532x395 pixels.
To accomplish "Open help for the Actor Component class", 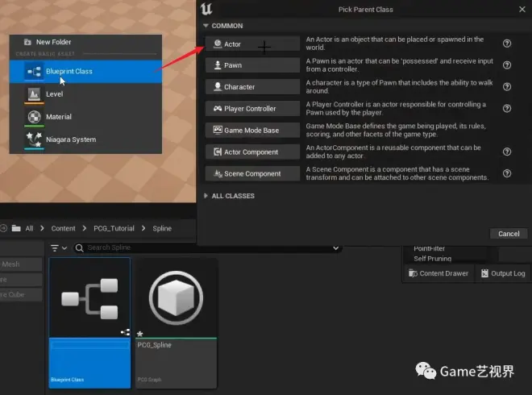I will click(507, 152).
